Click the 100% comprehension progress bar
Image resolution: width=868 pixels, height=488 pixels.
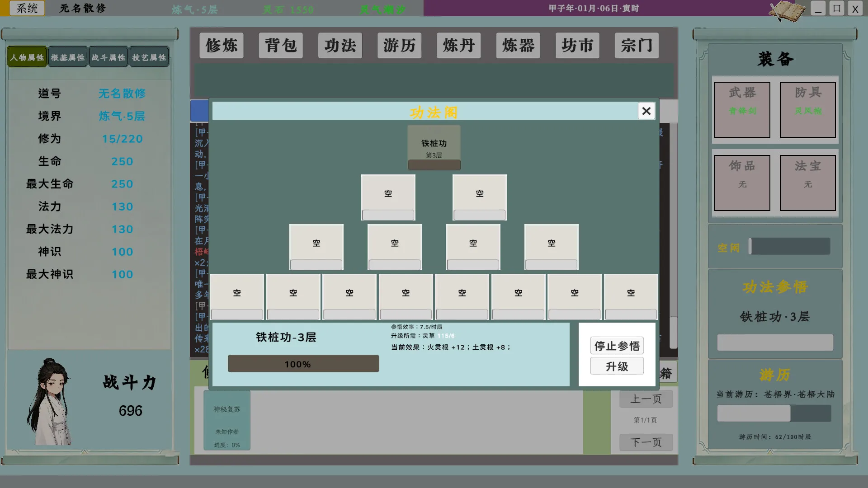tap(303, 364)
